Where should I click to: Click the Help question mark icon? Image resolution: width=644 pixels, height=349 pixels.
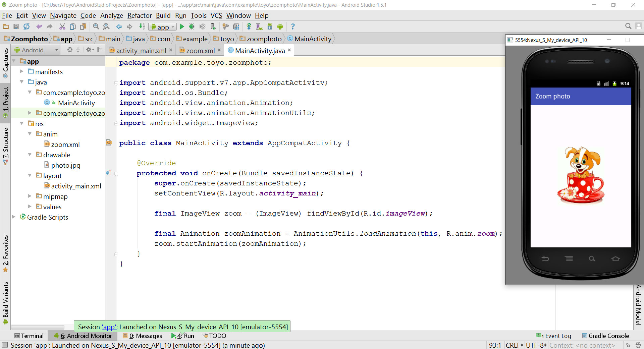coord(293,26)
